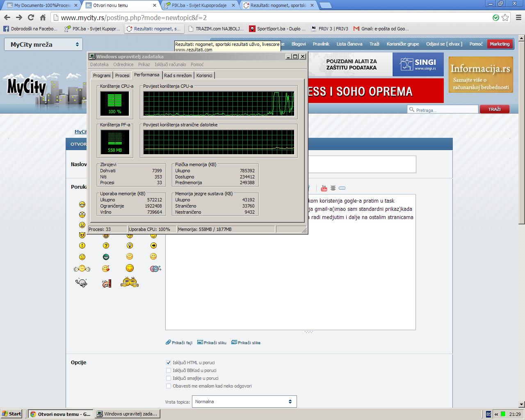Click 'Prikači sliku' link
Viewport: 525px width, 420px height.
pos(212,342)
